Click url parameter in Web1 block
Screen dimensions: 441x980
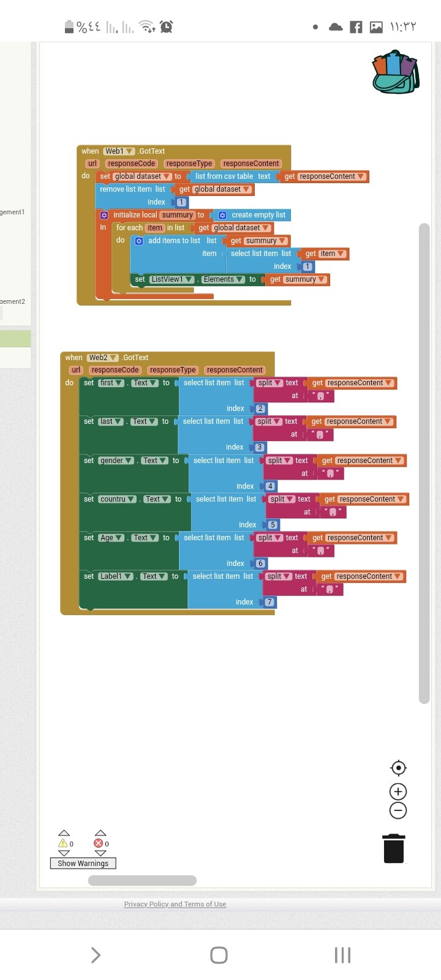pyautogui.click(x=92, y=164)
